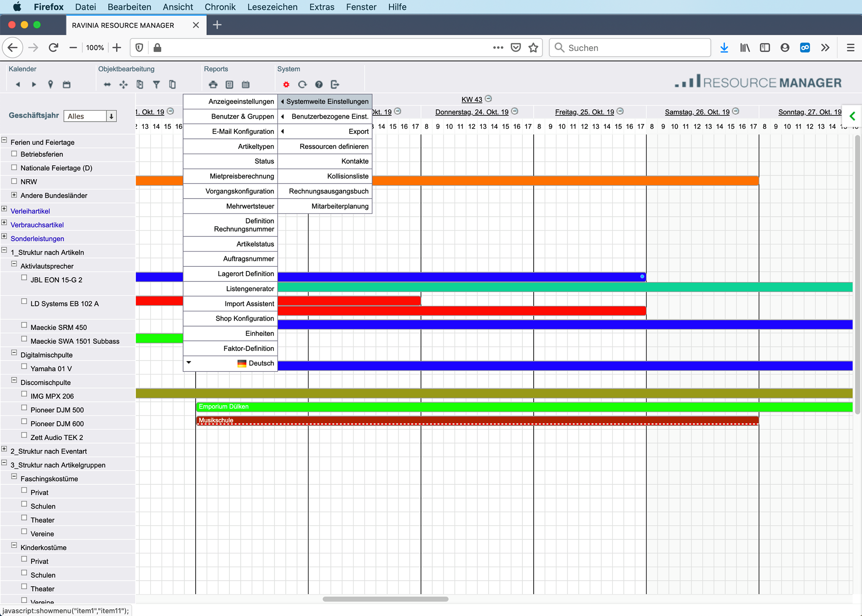Select Mietpreisberechnung menu entry
Viewport: 862px width, 616px height.
pos(230,176)
